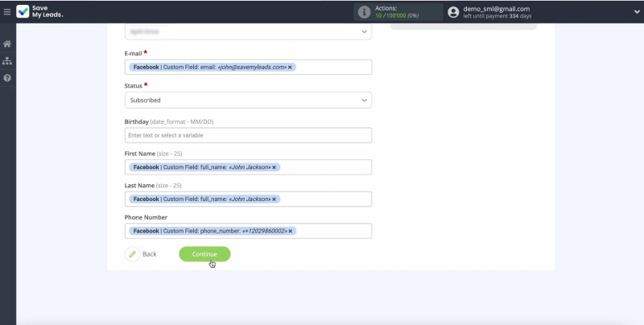644x325 pixels.
Task: Click the user avatar icon
Action: pos(453,12)
